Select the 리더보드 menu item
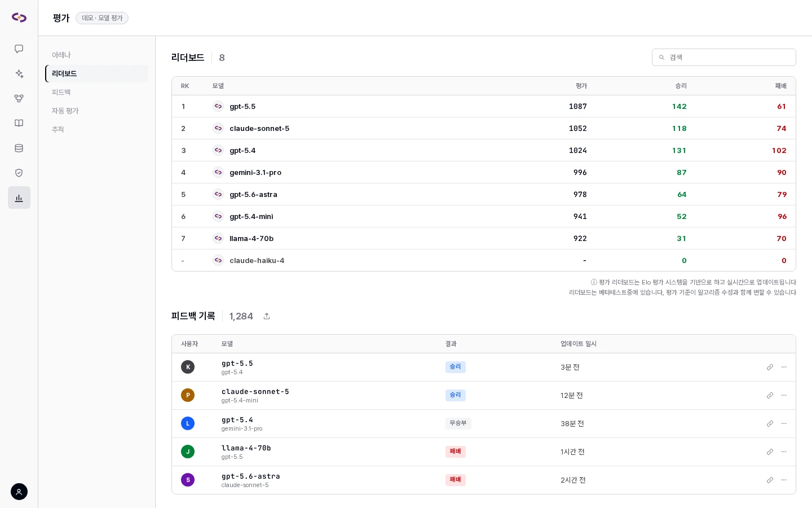Viewport: 812px width, 508px height. pos(96,73)
